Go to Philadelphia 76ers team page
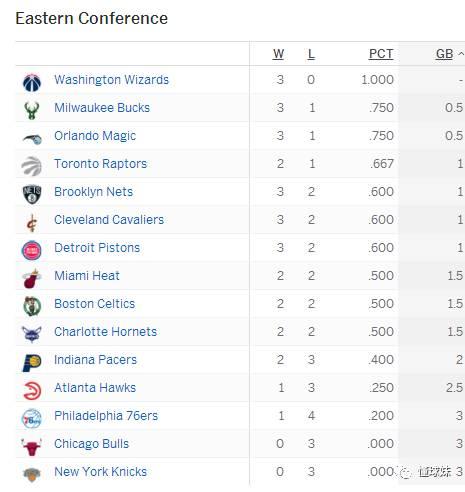This screenshot has height=492, width=465. pos(106,416)
